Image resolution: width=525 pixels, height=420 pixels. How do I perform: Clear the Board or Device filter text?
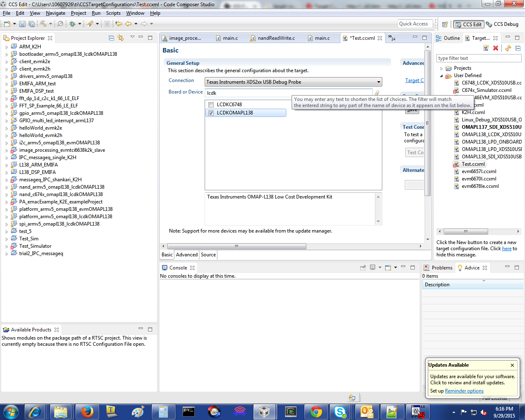click(377, 94)
